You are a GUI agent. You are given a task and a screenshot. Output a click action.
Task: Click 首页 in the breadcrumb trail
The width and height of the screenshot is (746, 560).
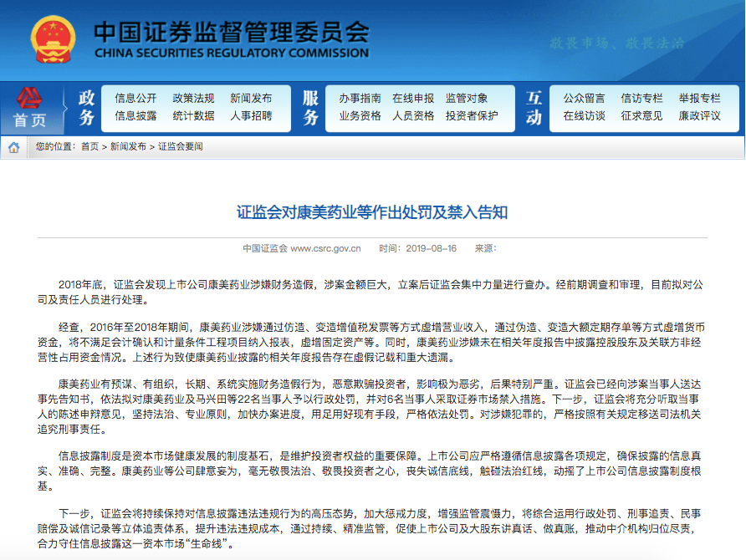89,147
